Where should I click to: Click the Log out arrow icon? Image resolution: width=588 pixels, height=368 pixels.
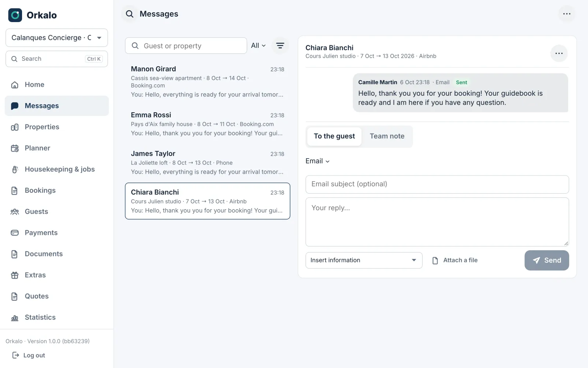coord(16,355)
